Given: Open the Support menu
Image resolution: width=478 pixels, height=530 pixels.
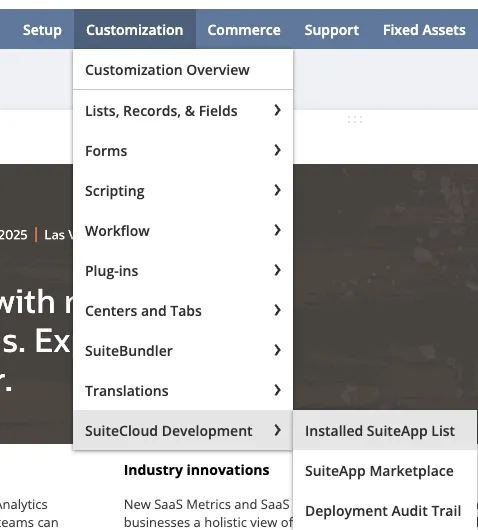Looking at the screenshot, I should point(332,30).
